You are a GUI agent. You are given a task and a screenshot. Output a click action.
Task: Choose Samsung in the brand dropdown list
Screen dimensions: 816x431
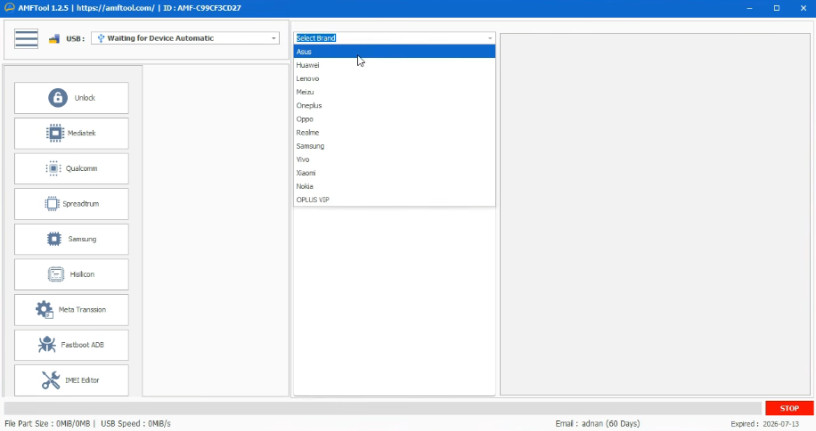[x=394, y=146]
